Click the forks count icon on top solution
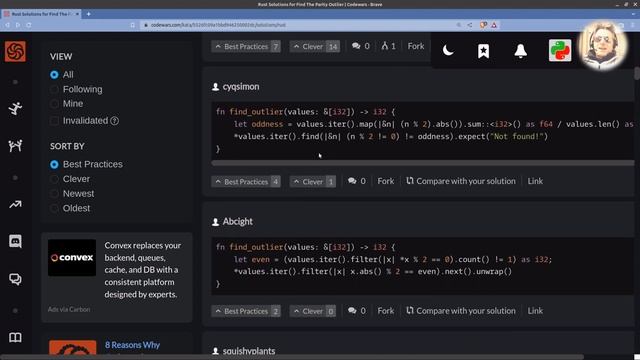This screenshot has height=360, width=640. coord(384,46)
